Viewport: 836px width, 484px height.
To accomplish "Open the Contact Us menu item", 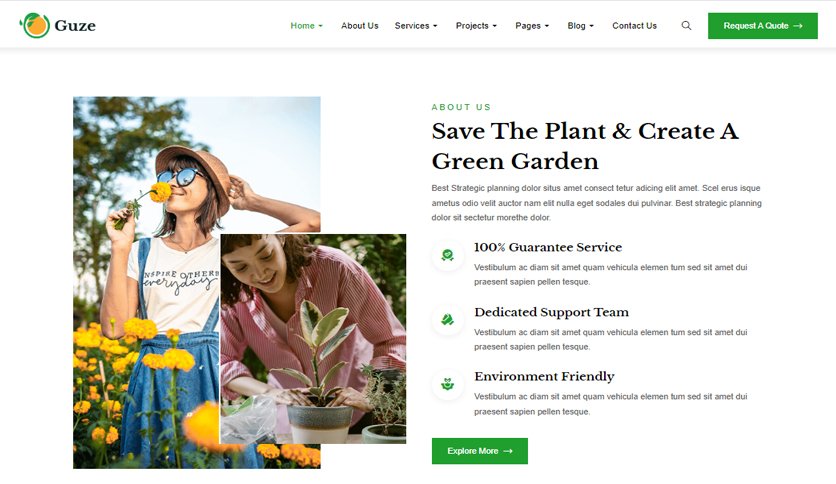I will click(x=634, y=26).
